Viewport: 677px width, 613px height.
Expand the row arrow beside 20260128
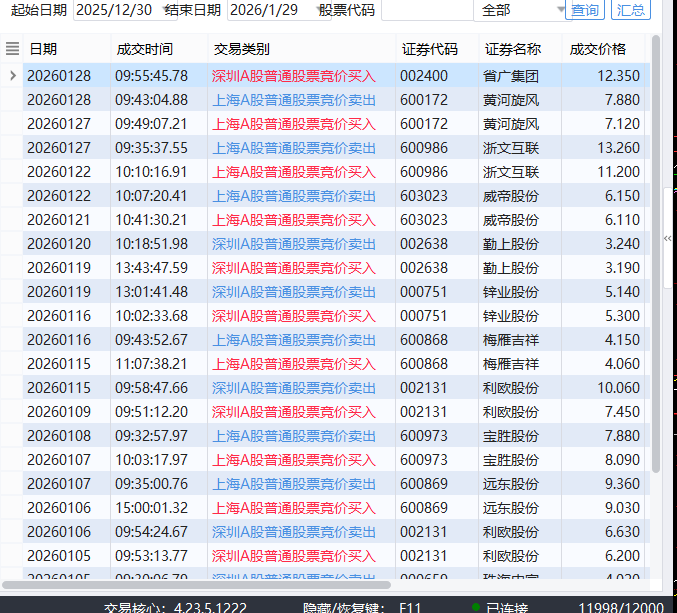click(x=13, y=76)
